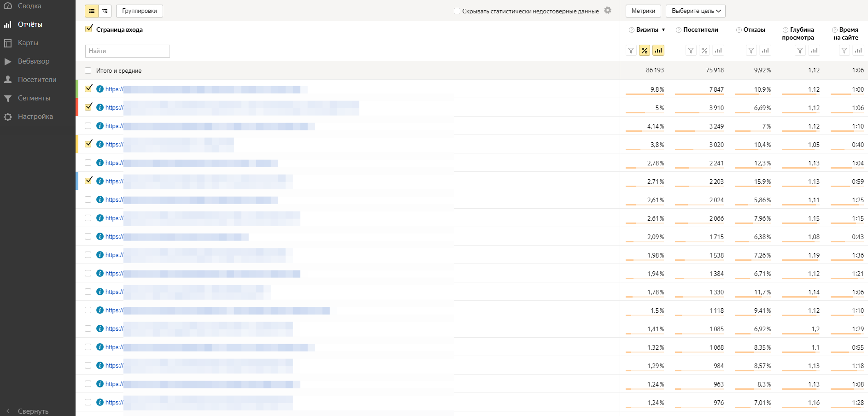
Task: Uncheck the row with 3 910 visitors
Action: click(88, 107)
